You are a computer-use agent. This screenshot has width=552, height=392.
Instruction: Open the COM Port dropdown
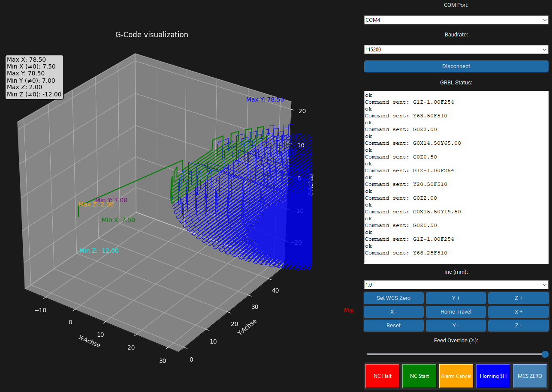(456, 20)
